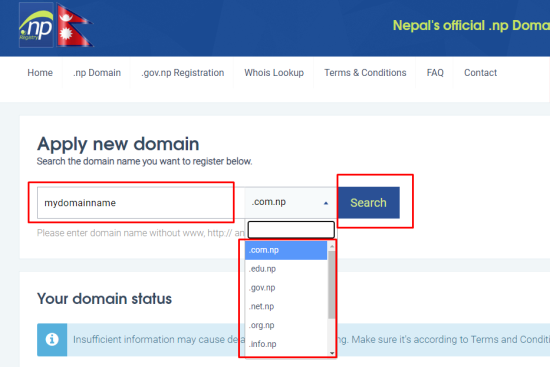Click the Nepal flag image
This screenshot has width=550, height=367.
pos(75,25)
